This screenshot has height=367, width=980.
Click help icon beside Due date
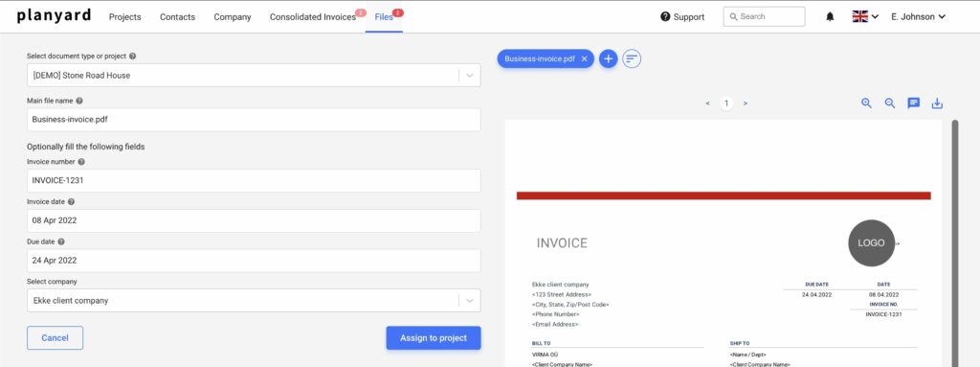click(60, 241)
